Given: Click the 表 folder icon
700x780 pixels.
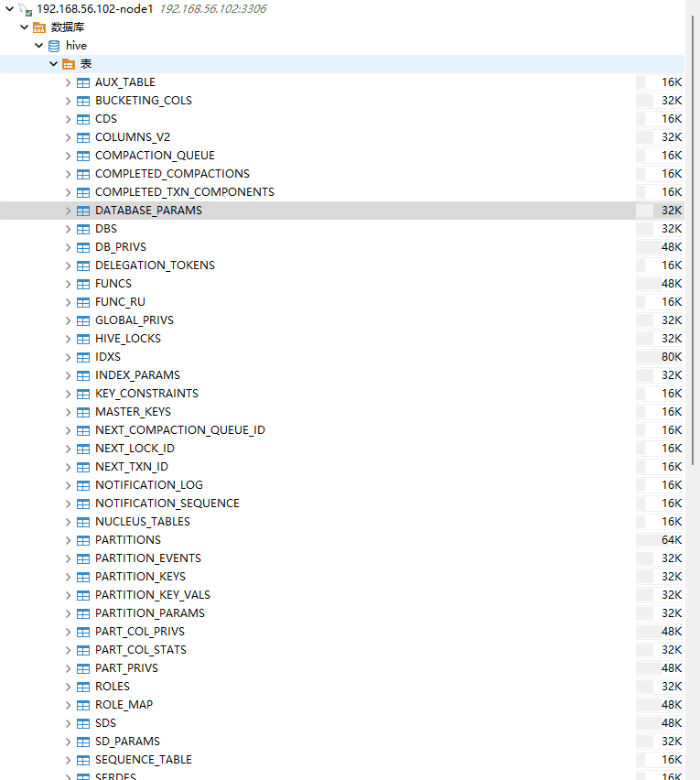Looking at the screenshot, I should [x=69, y=64].
